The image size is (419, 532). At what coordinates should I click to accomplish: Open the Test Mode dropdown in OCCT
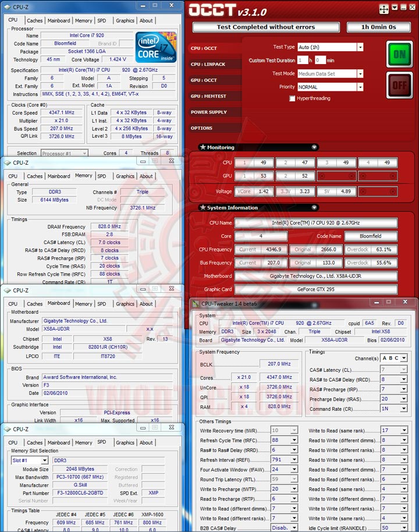[360, 73]
